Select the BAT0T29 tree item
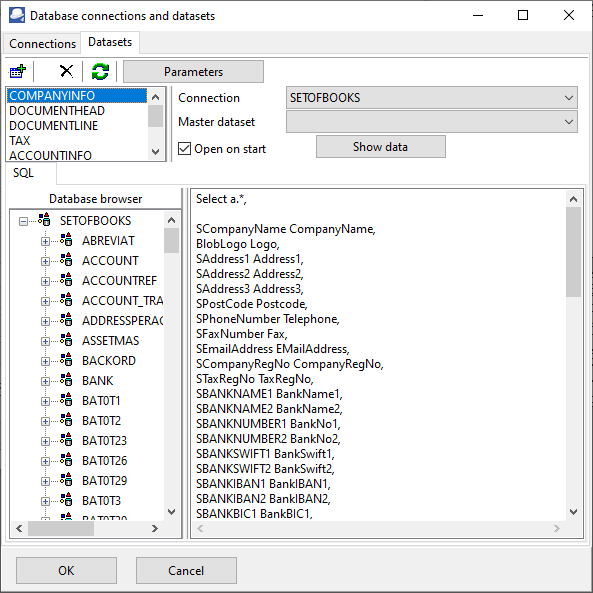Viewport: 593px width, 593px height. [104, 481]
